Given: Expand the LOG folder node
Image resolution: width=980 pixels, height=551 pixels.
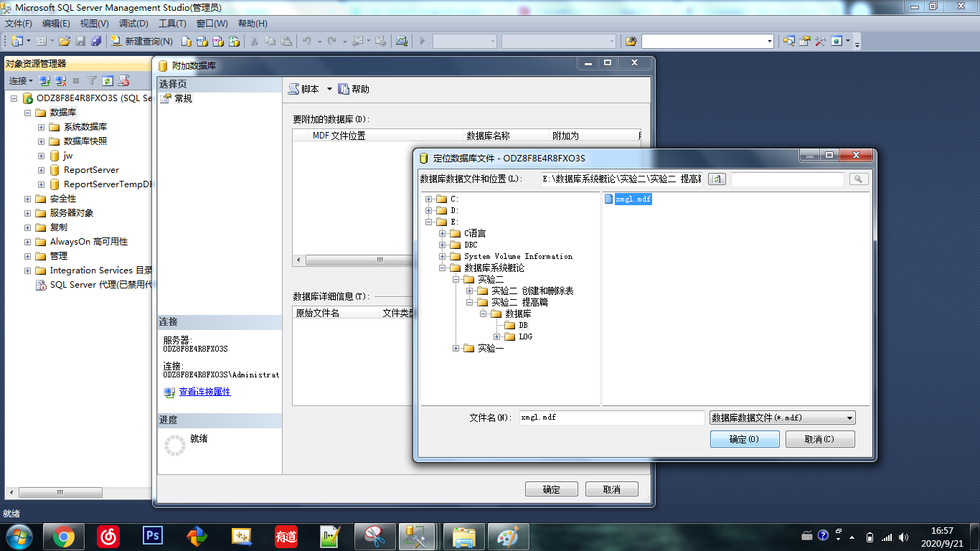Looking at the screenshot, I should coord(497,336).
